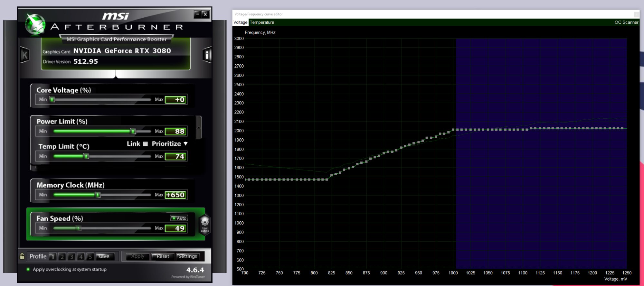The image size is (644, 286).
Task: Click the OC Scanner button
Action: pyautogui.click(x=626, y=23)
